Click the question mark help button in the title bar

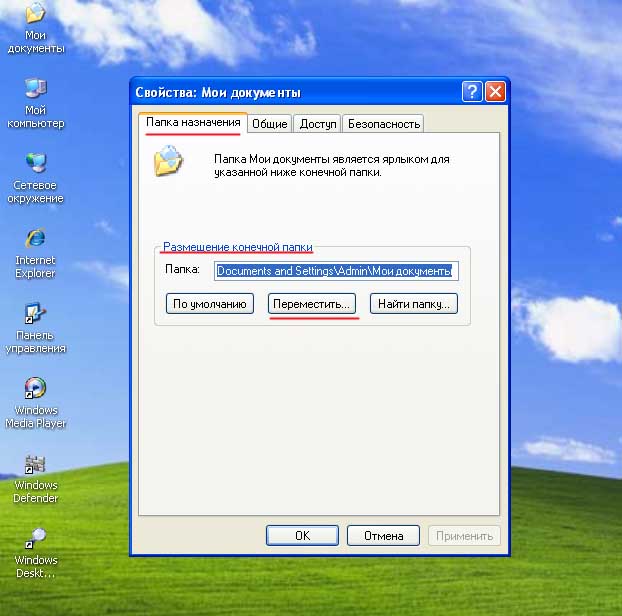tap(472, 93)
